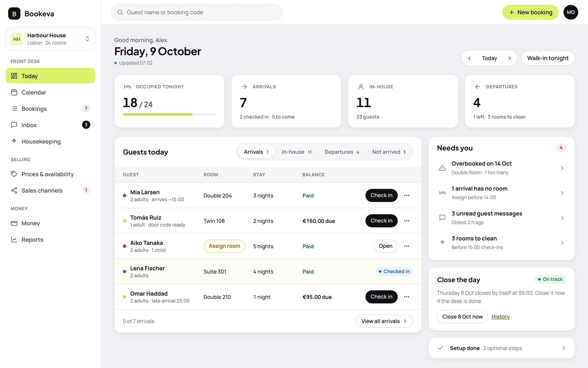Switch to the Departures tab
Viewport: 588px width, 368px height.
[x=342, y=152]
